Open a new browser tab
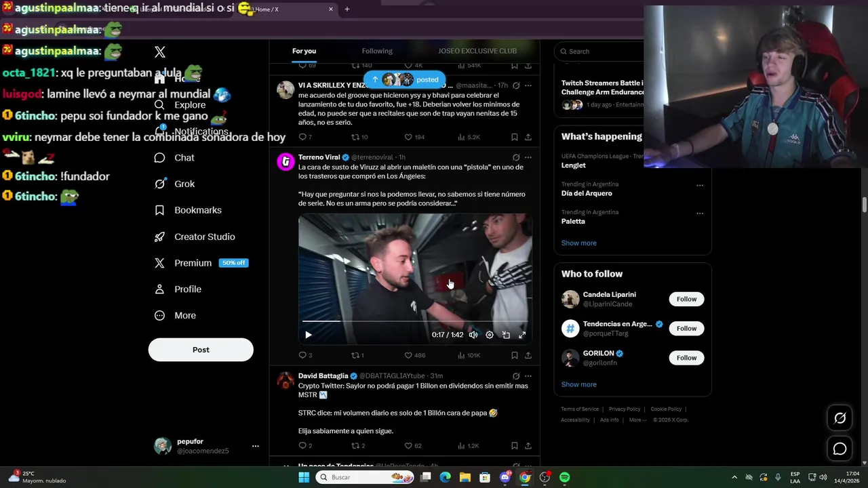Image resolution: width=868 pixels, height=488 pixels. point(347,9)
